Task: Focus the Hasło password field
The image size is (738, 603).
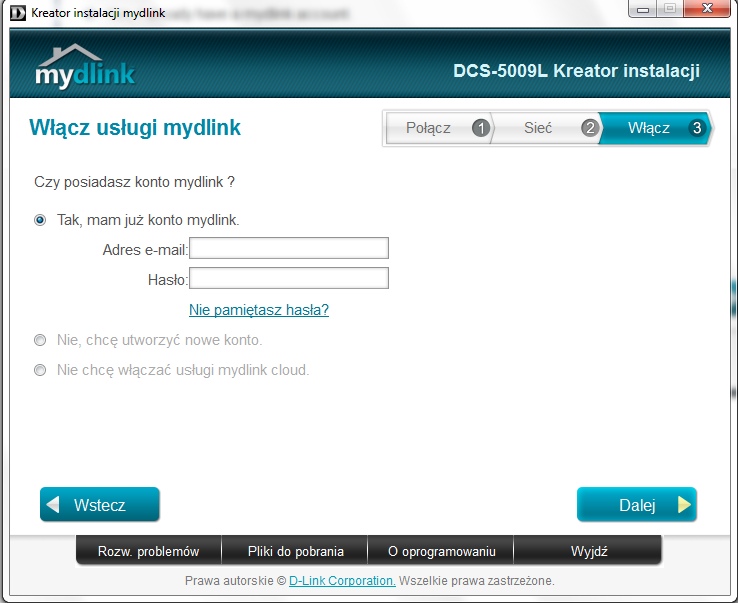Action: pyautogui.click(x=289, y=278)
